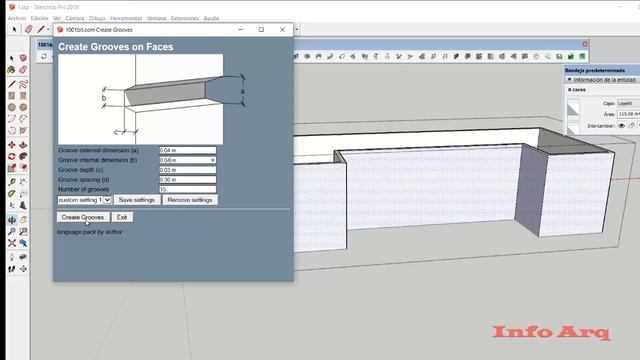Screen dimensions: 640x360
Task: Activate the Pan hand tool
Action: [x=23, y=220]
